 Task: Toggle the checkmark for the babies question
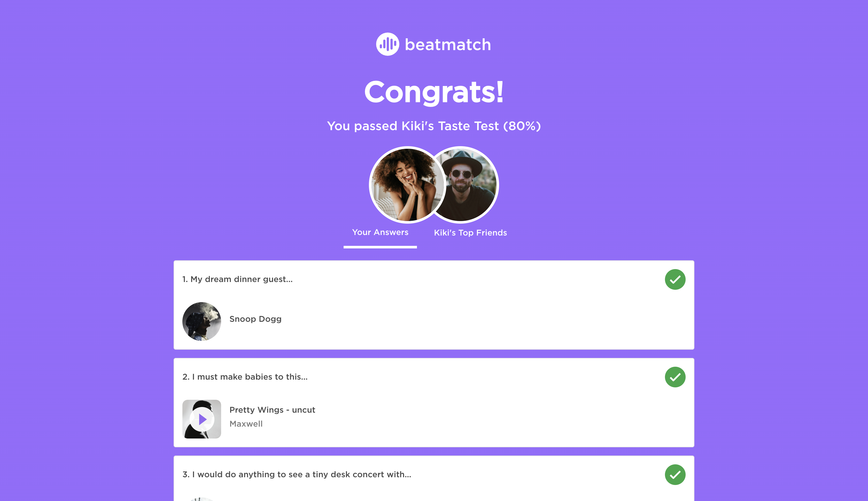click(x=675, y=377)
